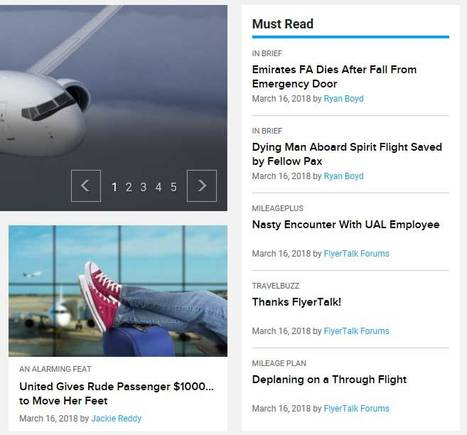Open Emirates FA Dies After Fall article

(x=334, y=77)
